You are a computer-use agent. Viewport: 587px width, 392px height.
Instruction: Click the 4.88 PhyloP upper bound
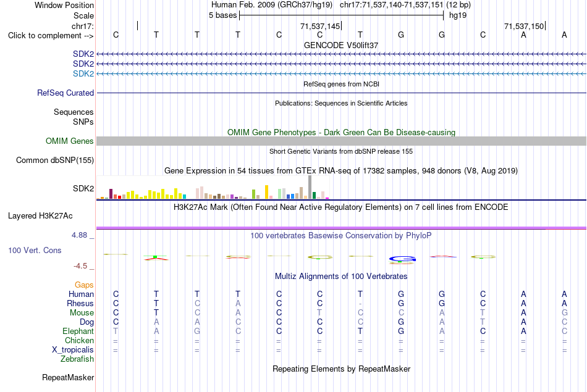coord(79,235)
